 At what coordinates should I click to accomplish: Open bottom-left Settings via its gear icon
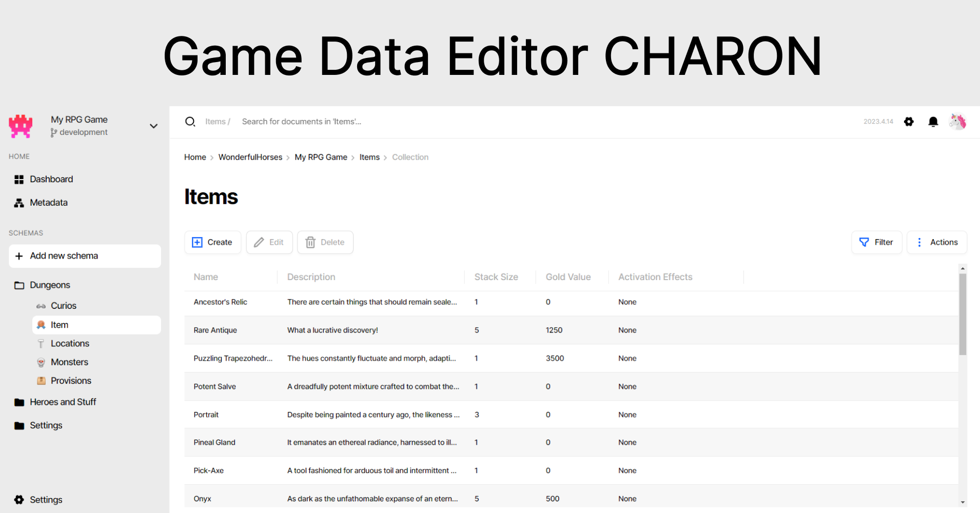[x=19, y=499]
